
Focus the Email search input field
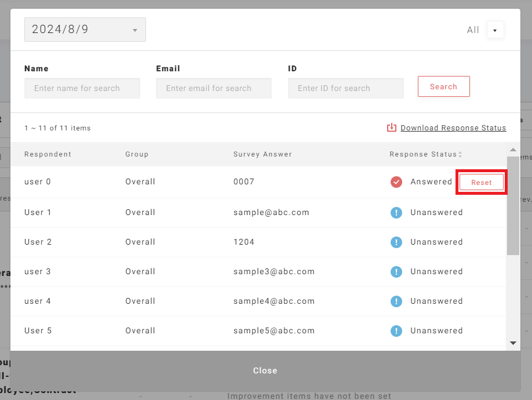[214, 89]
